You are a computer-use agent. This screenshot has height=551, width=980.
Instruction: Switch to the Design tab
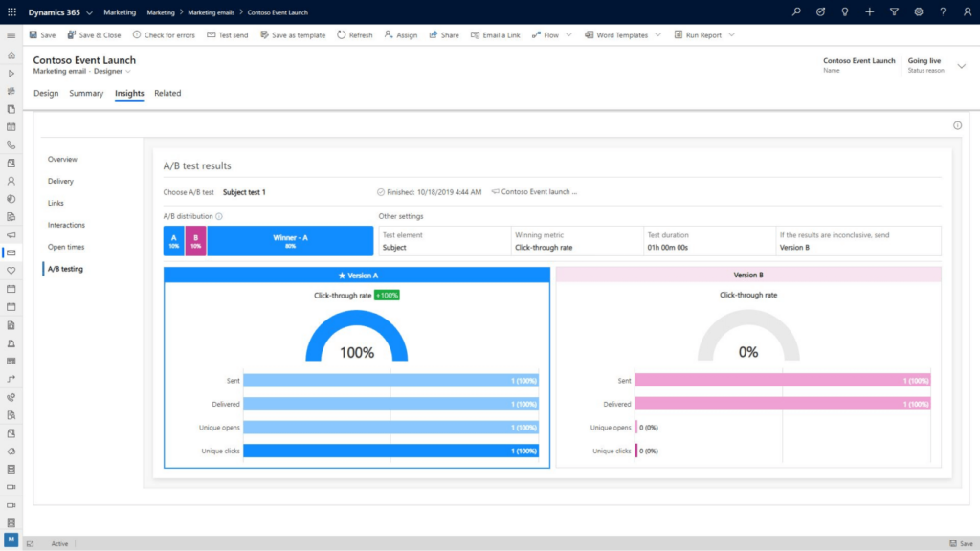point(46,93)
